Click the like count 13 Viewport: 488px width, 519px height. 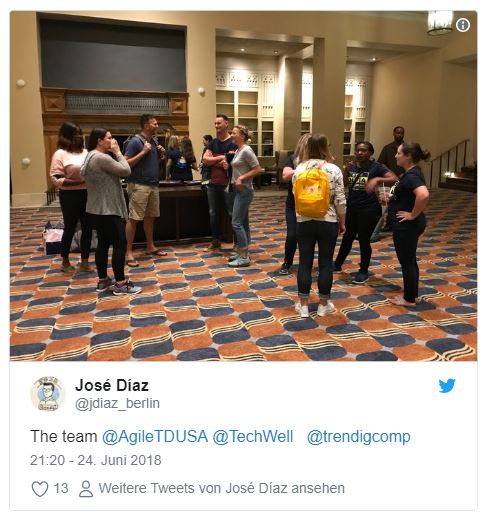click(61, 489)
